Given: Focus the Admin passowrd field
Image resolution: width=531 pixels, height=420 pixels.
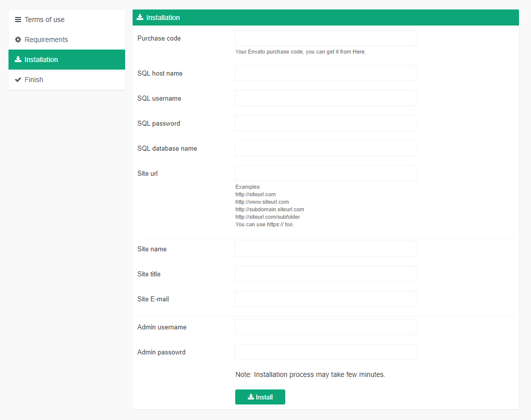Looking at the screenshot, I should [x=325, y=352].
